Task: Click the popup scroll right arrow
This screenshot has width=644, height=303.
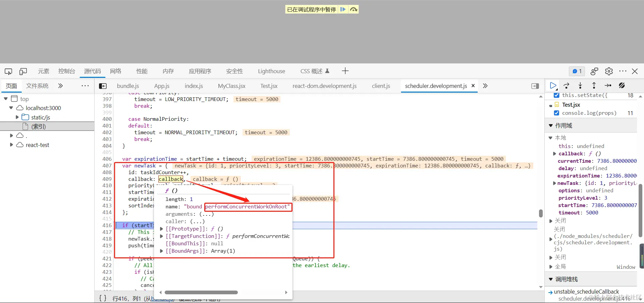Action: [x=286, y=292]
